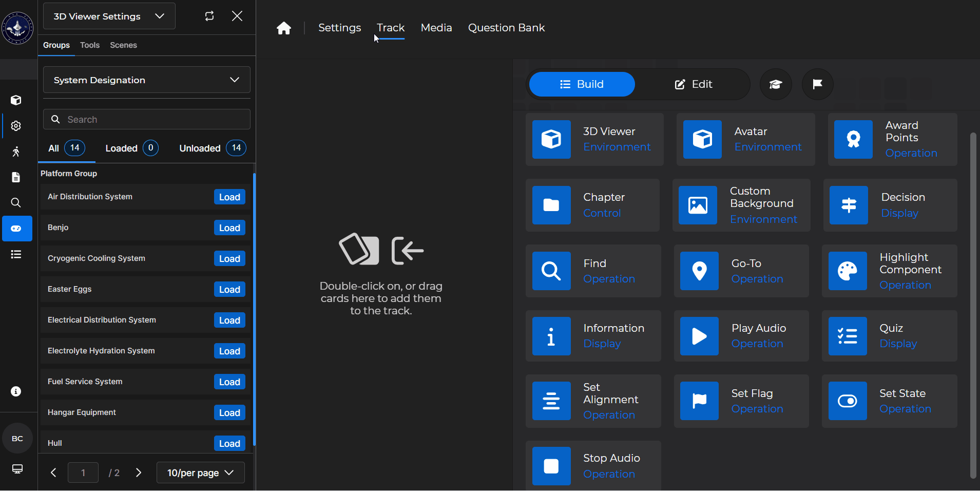Select the Information Display card
The image size is (980, 491).
[x=593, y=336]
